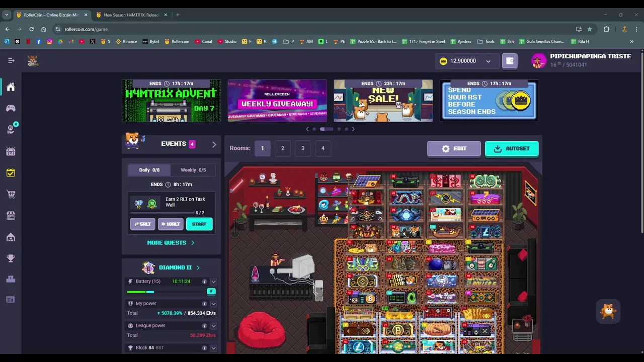Expand the League power section chevron
Image resolution: width=644 pixels, height=362 pixels.
tap(213, 326)
